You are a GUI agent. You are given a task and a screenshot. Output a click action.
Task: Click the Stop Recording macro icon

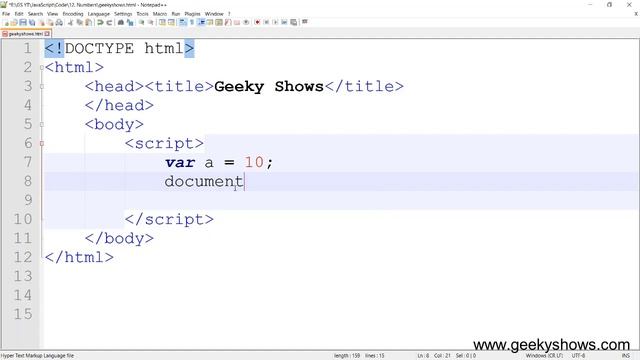pyautogui.click(x=266, y=22)
